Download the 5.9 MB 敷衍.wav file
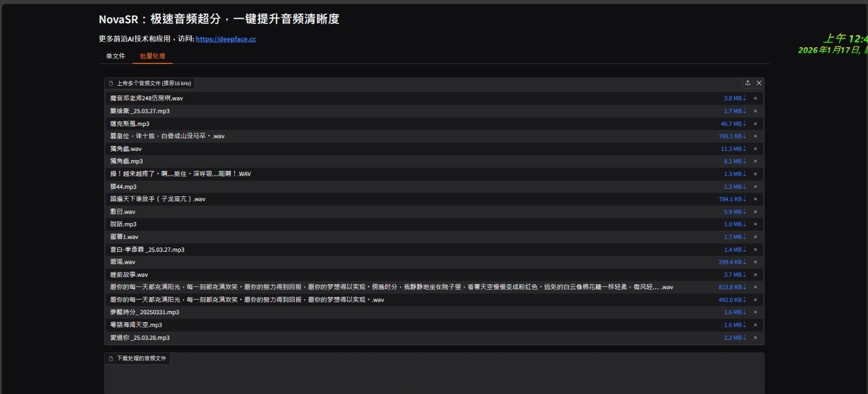This screenshot has height=394, width=868. coord(735,212)
